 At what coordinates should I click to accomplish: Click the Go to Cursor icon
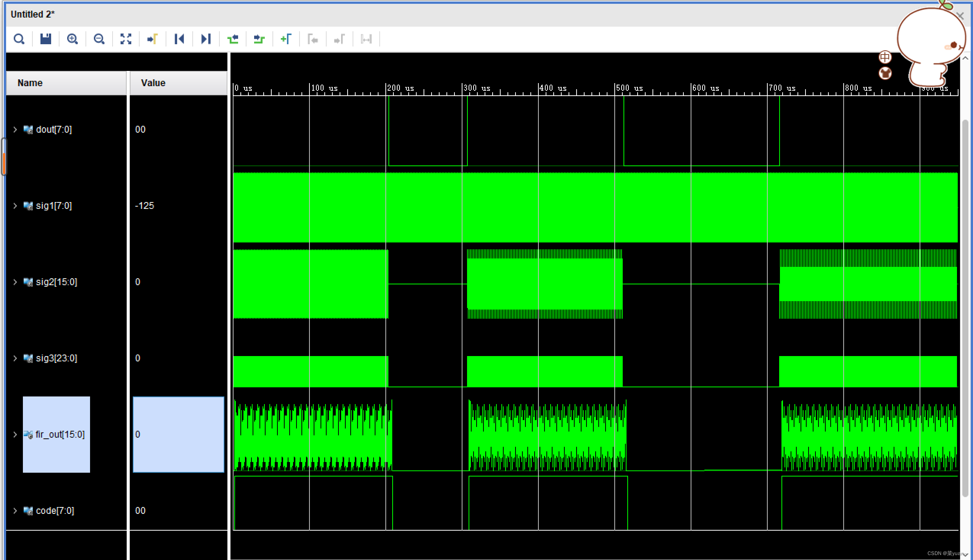pyautogui.click(x=152, y=39)
